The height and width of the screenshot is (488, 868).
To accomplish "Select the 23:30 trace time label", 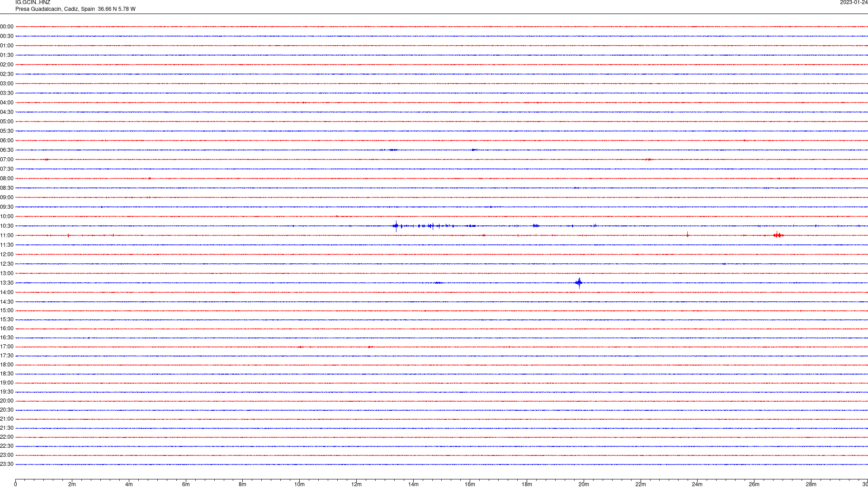I will coord(7,464).
